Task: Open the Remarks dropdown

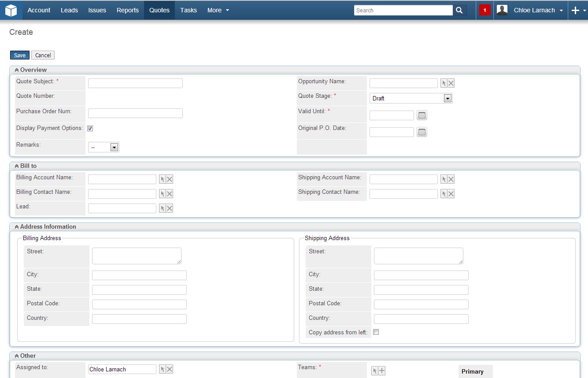Action: [x=104, y=147]
